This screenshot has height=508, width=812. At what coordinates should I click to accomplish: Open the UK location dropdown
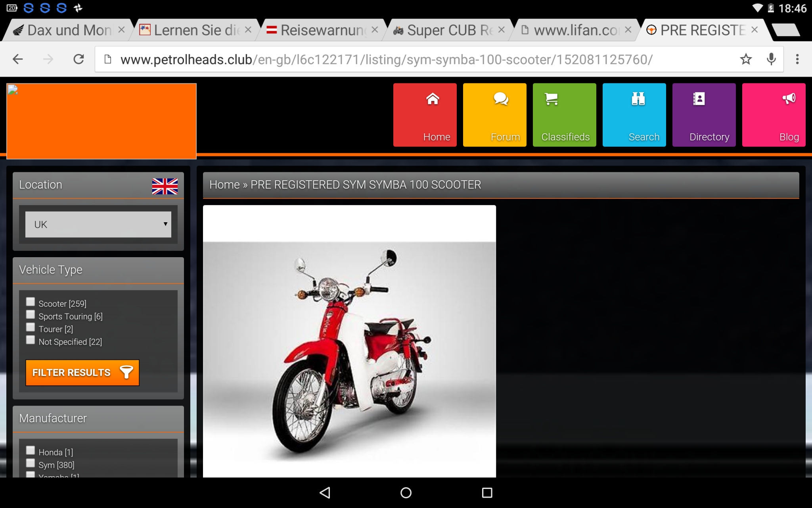point(98,225)
